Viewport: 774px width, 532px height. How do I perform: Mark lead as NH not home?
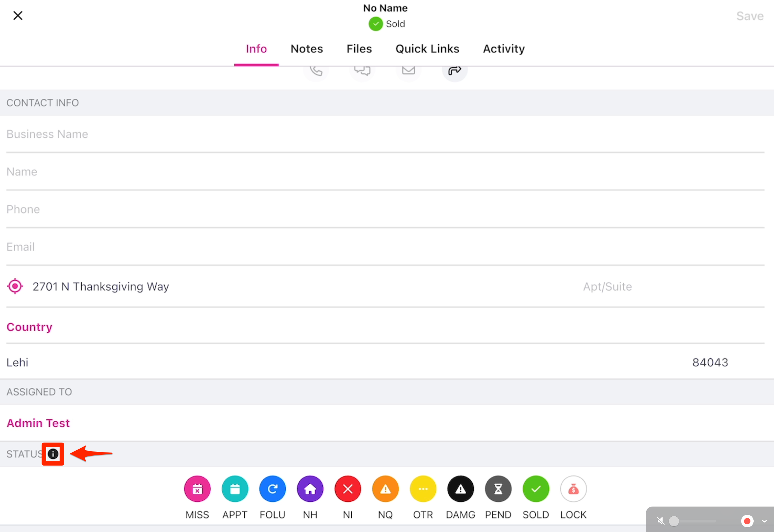(x=310, y=489)
